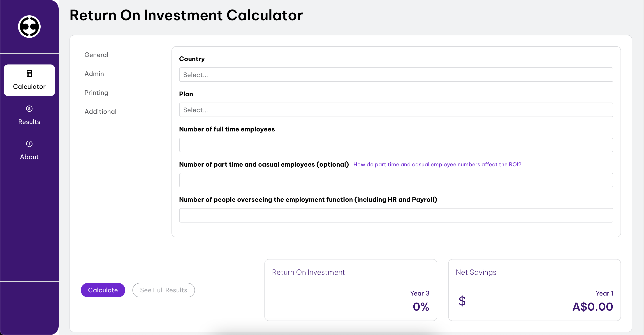
Task: Open Results via dollar-circle icon
Action: (x=29, y=109)
